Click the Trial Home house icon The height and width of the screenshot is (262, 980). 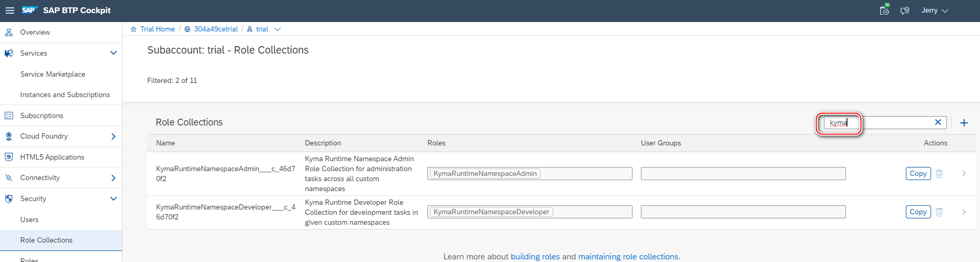click(134, 29)
